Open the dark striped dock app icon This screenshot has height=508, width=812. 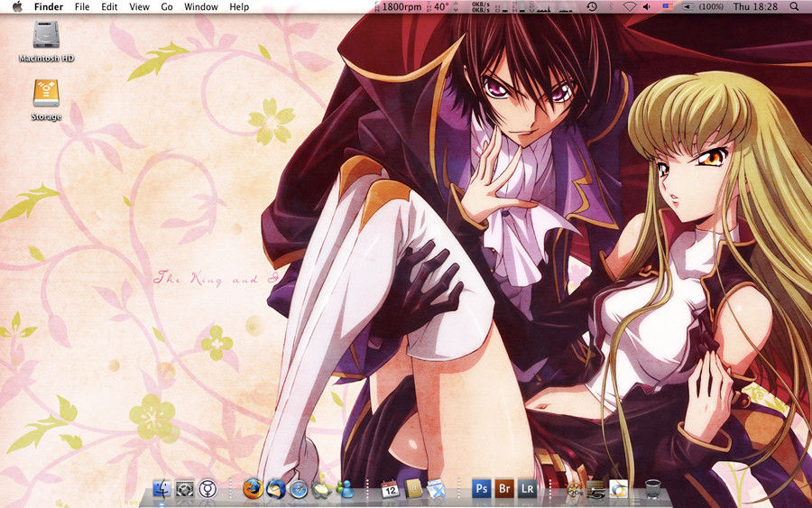coord(596,489)
